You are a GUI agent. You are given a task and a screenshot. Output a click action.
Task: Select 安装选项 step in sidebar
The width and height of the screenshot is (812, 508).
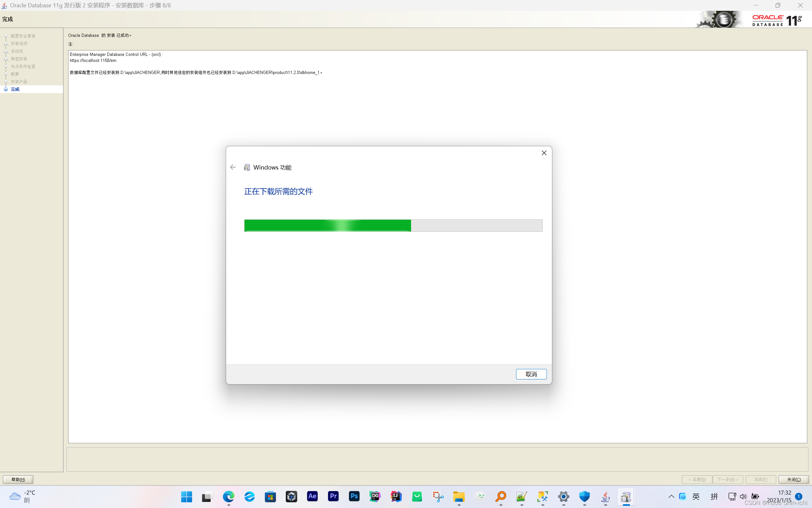(x=19, y=44)
